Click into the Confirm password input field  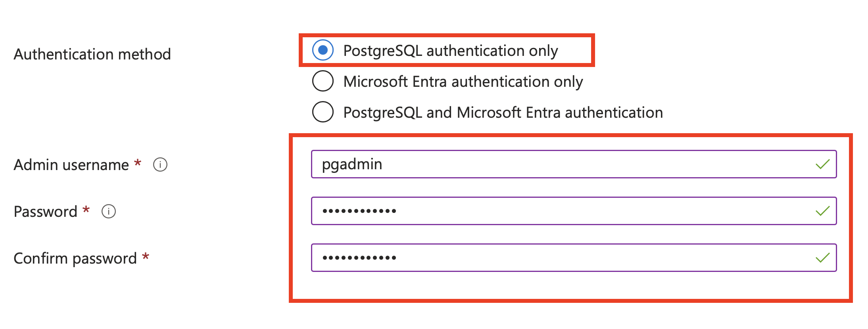[555, 258]
